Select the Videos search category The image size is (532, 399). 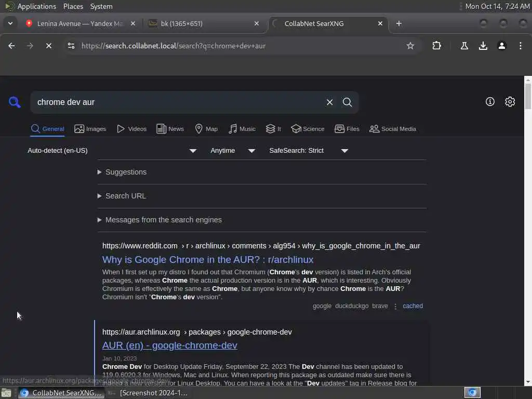131,129
